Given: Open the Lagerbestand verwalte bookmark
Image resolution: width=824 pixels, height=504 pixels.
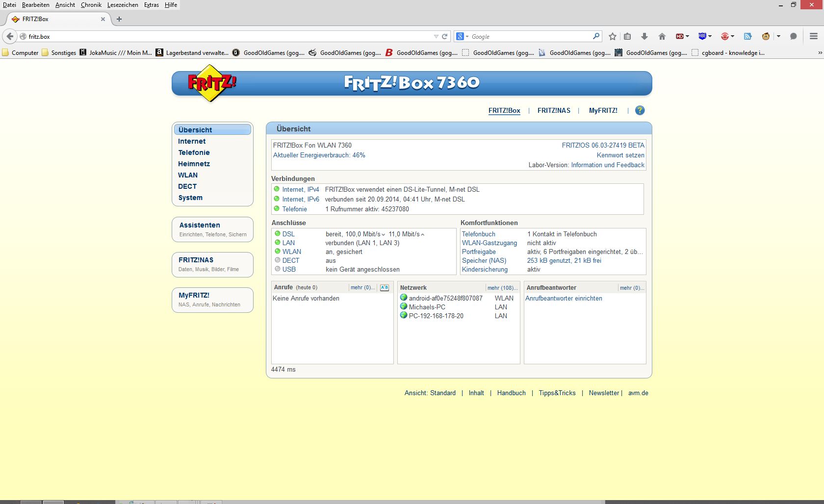Looking at the screenshot, I should [192, 52].
